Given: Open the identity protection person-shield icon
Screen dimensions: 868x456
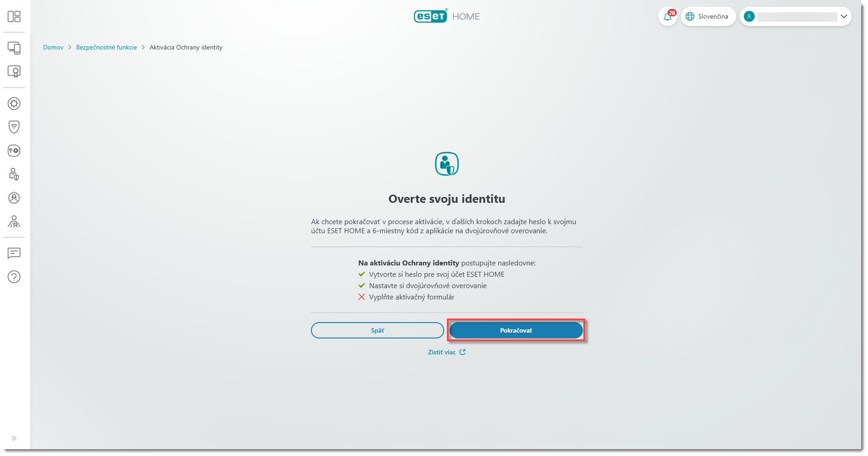Looking at the screenshot, I should (x=14, y=174).
